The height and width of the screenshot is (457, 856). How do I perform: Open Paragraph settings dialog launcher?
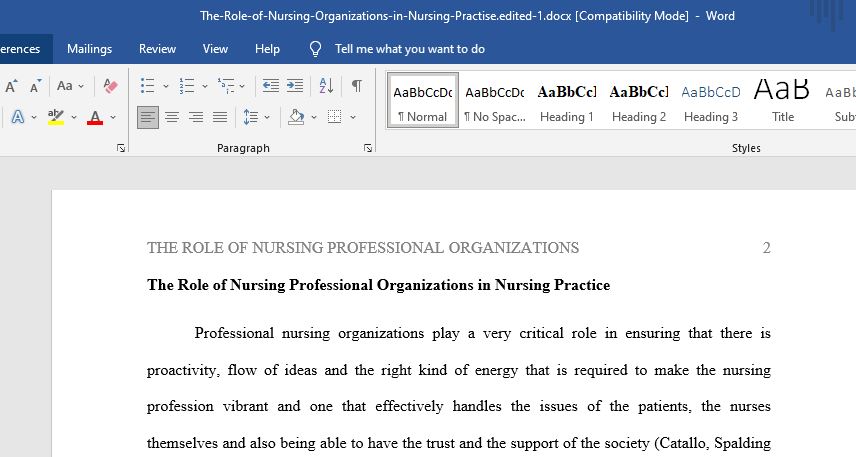click(x=368, y=148)
